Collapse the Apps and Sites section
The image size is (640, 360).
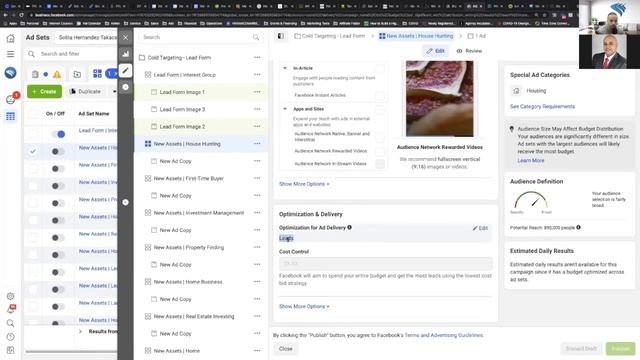click(285, 109)
